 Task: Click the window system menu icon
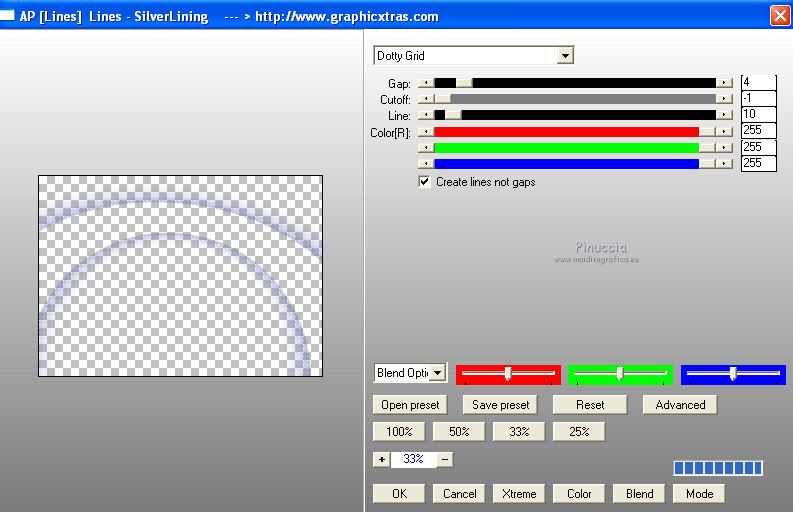point(7,16)
